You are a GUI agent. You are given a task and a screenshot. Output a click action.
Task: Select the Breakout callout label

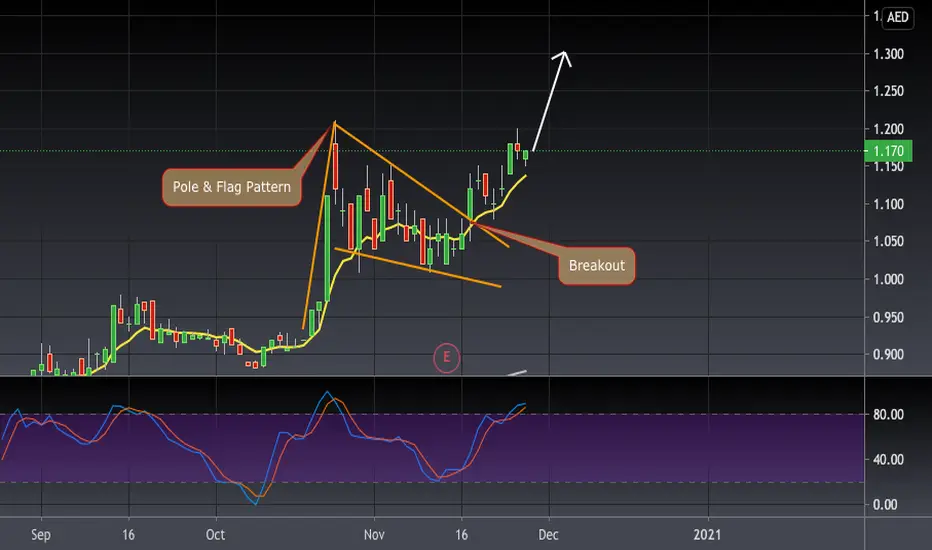pyautogui.click(x=597, y=265)
